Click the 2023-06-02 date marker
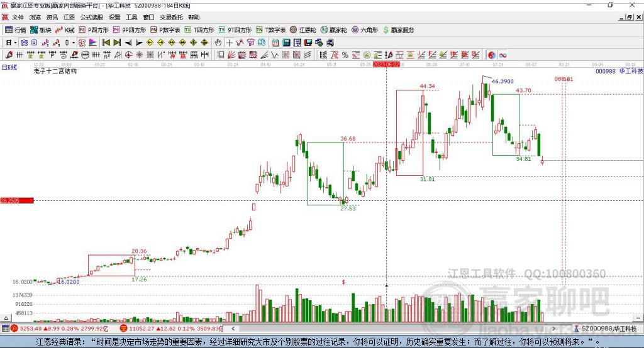Viewport: 644px width, 348px height. tap(386, 65)
